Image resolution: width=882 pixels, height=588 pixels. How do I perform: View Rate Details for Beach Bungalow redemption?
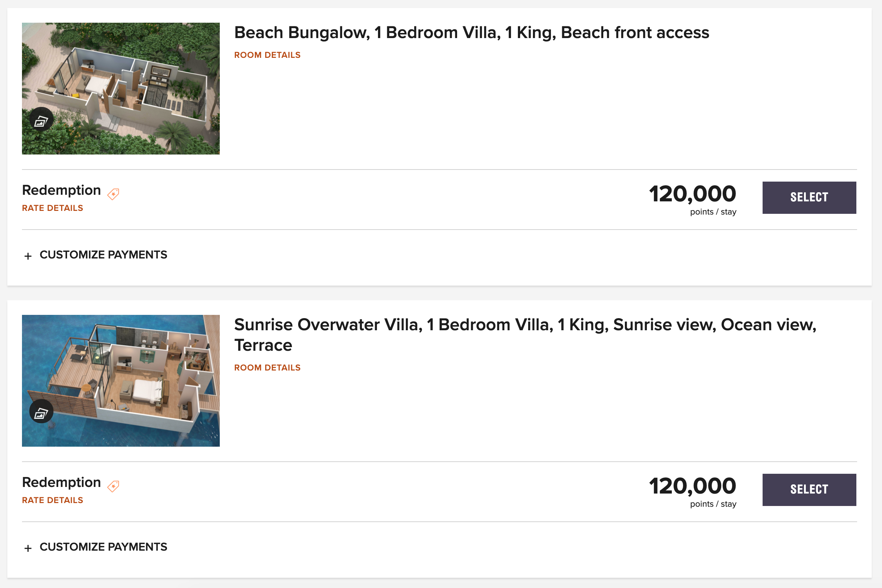pyautogui.click(x=52, y=208)
